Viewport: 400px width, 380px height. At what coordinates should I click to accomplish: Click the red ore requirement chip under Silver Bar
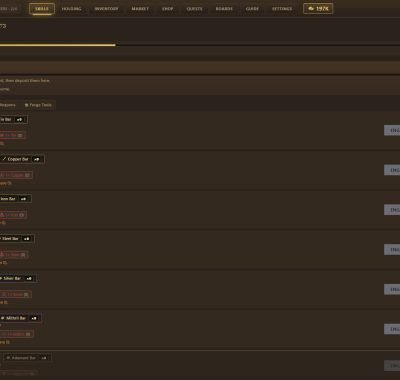[15, 294]
